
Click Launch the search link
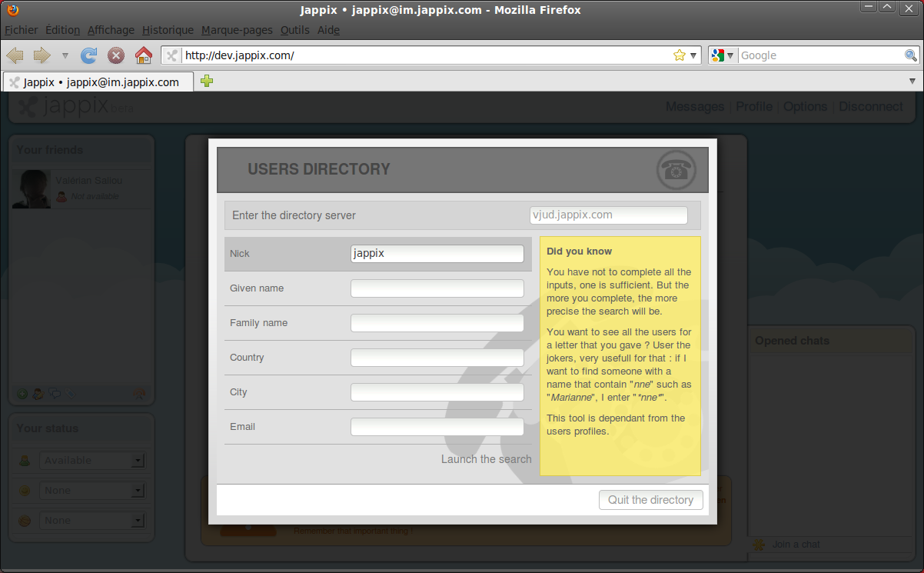[486, 459]
